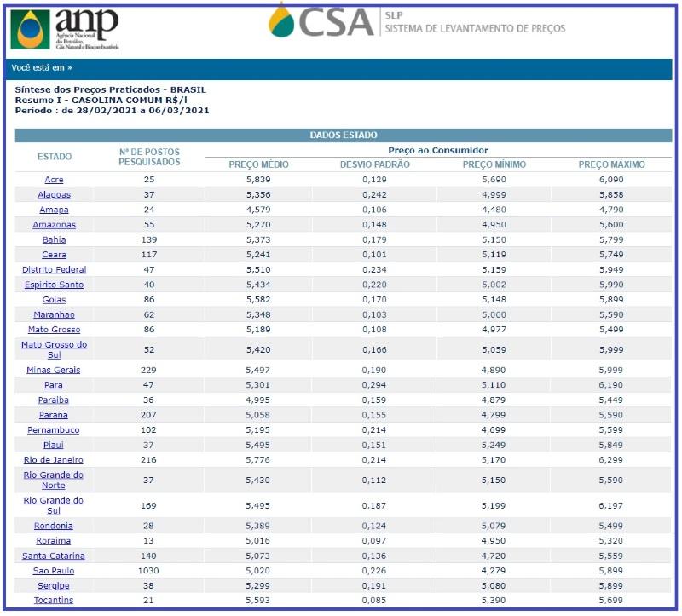682x616 pixels.
Task: Open the Sao Paulo link
Action: click(54, 571)
